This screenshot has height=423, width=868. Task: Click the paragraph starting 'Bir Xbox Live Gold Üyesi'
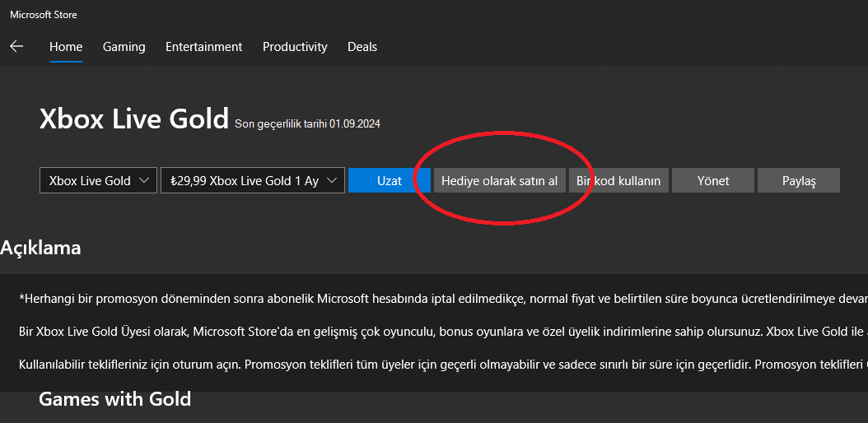pos(443,332)
